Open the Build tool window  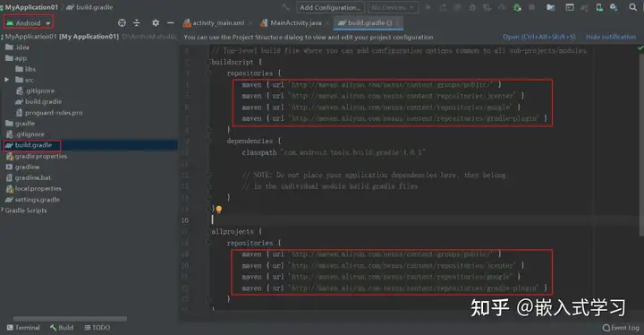[x=62, y=328]
